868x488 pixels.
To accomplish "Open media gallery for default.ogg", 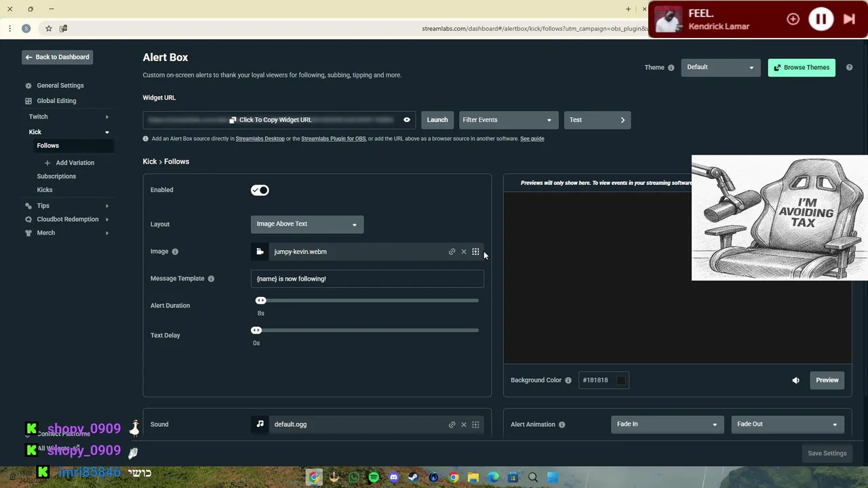I will [x=475, y=425].
